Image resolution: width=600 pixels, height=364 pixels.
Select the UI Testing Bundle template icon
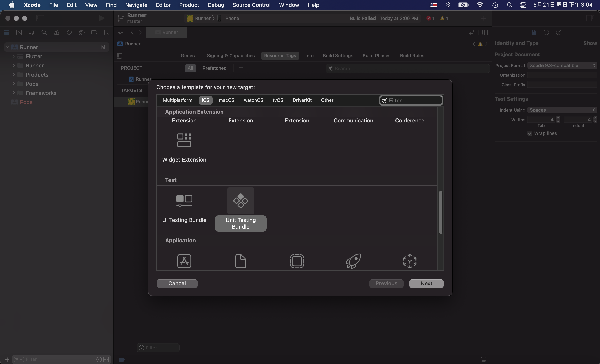(184, 201)
